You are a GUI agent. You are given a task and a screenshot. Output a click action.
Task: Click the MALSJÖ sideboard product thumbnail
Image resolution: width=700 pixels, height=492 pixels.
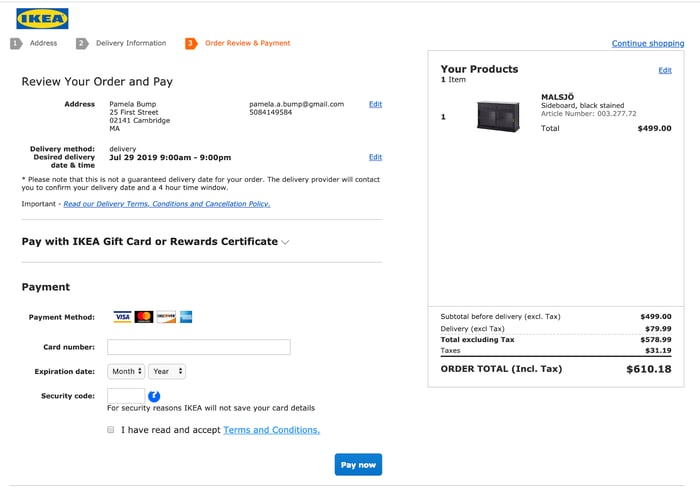(x=498, y=116)
